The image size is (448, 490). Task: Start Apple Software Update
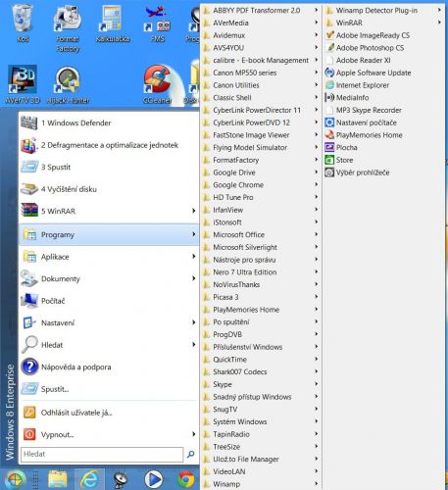(382, 73)
